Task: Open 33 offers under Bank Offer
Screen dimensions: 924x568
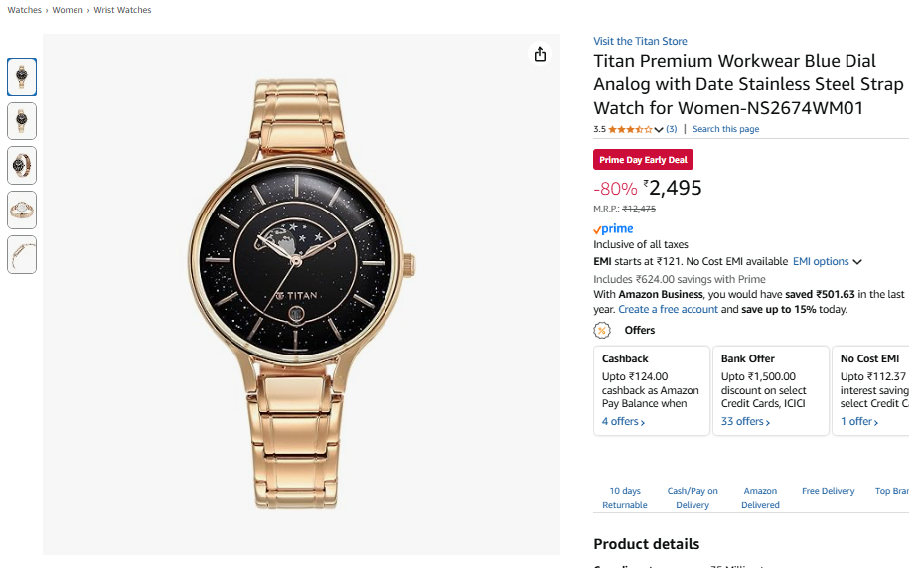Action: 745,422
